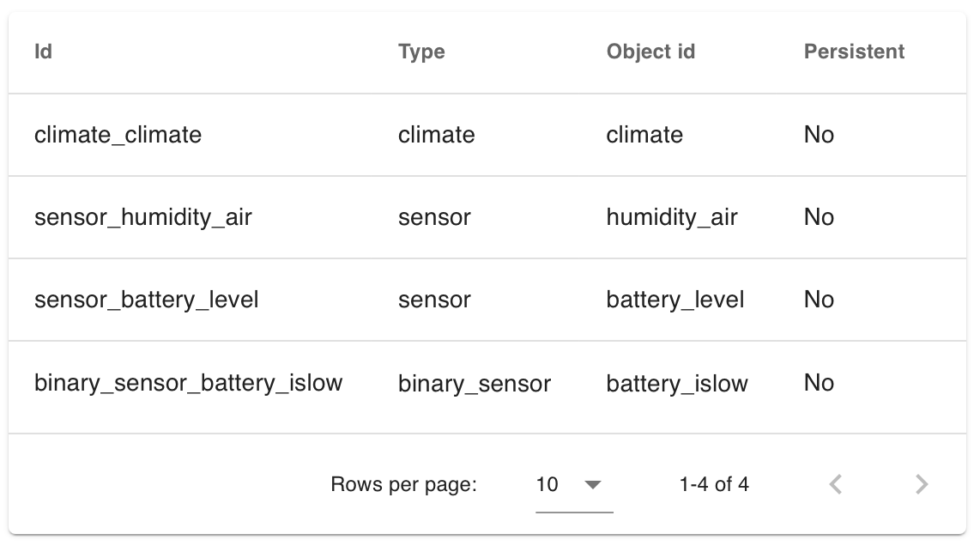Click the humidity_air object id cell
Screen dimensions: 980x546
pos(672,218)
